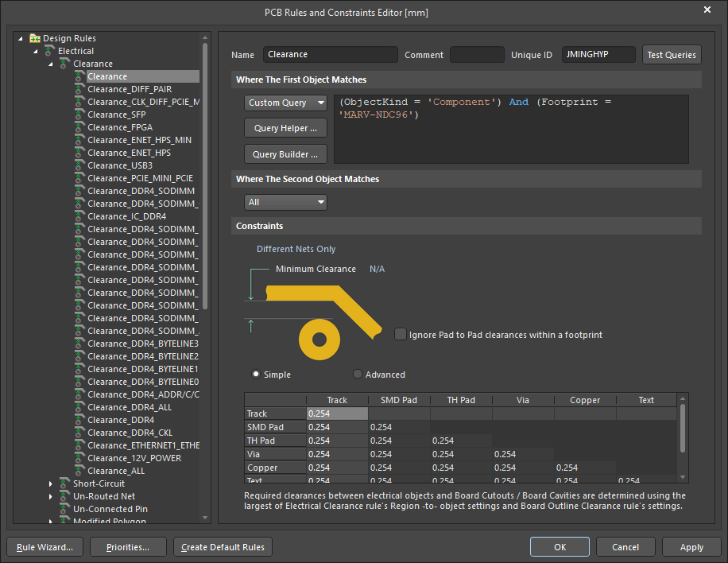Image resolution: width=728 pixels, height=563 pixels.
Task: Click the rule icon beside Clearance_DDR4_BYTELINE2
Action: point(79,356)
